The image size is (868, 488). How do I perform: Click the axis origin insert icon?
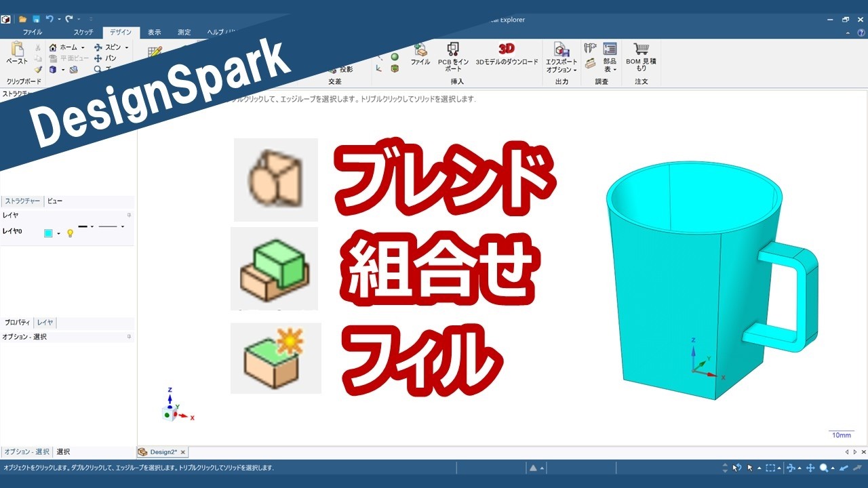point(379,68)
